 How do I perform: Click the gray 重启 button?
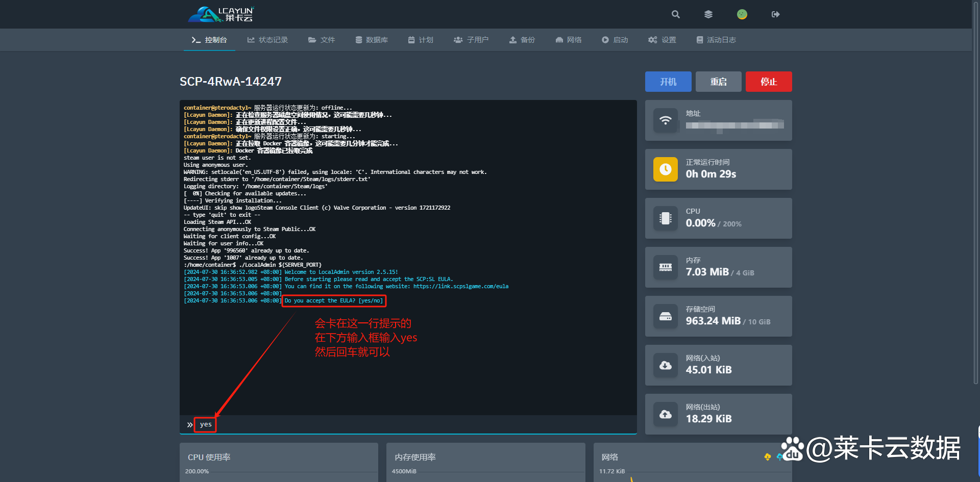(719, 82)
